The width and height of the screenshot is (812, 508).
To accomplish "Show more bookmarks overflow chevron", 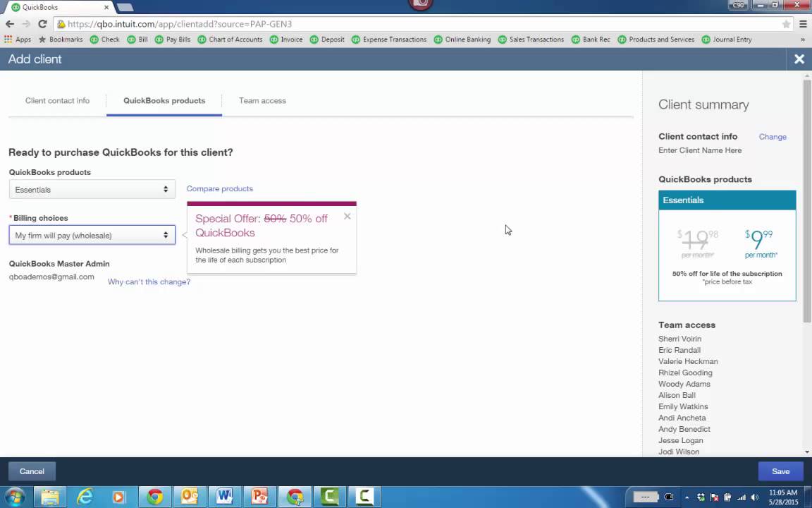I will point(803,40).
